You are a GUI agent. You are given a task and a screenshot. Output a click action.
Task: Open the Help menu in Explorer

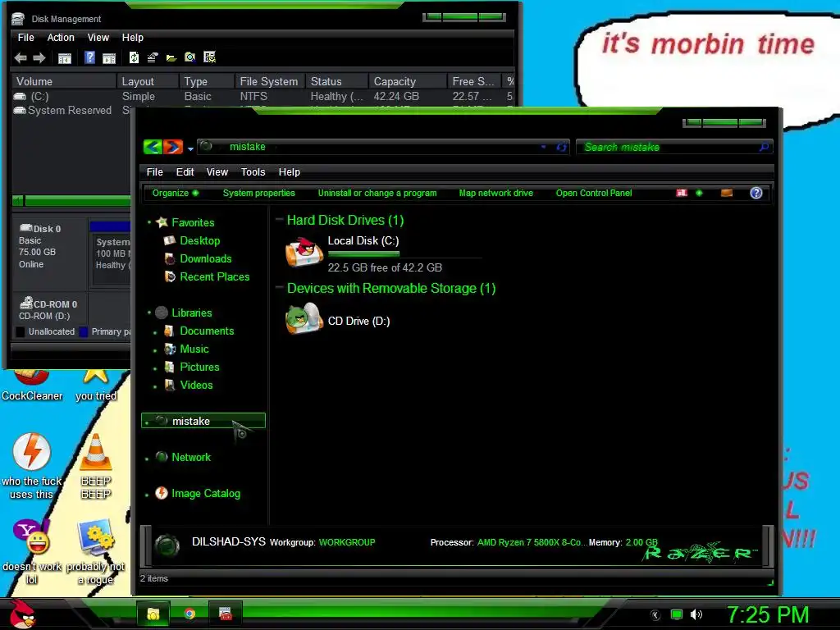point(290,172)
